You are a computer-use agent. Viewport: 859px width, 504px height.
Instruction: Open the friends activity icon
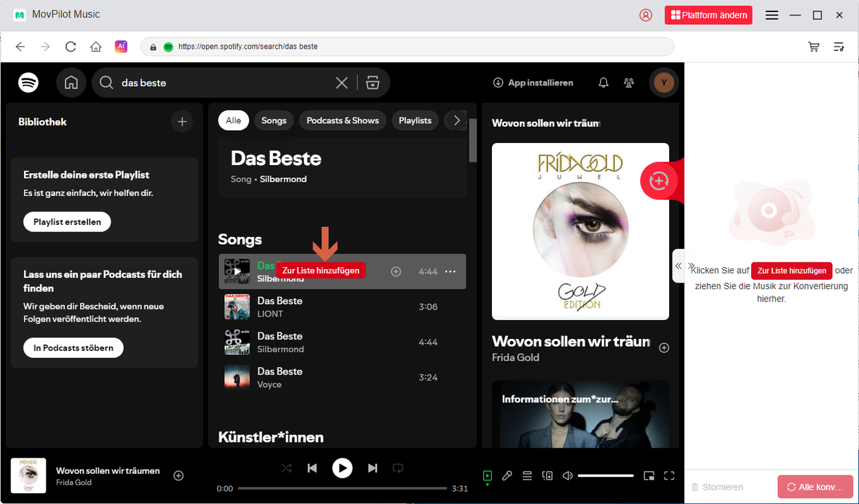coord(629,83)
